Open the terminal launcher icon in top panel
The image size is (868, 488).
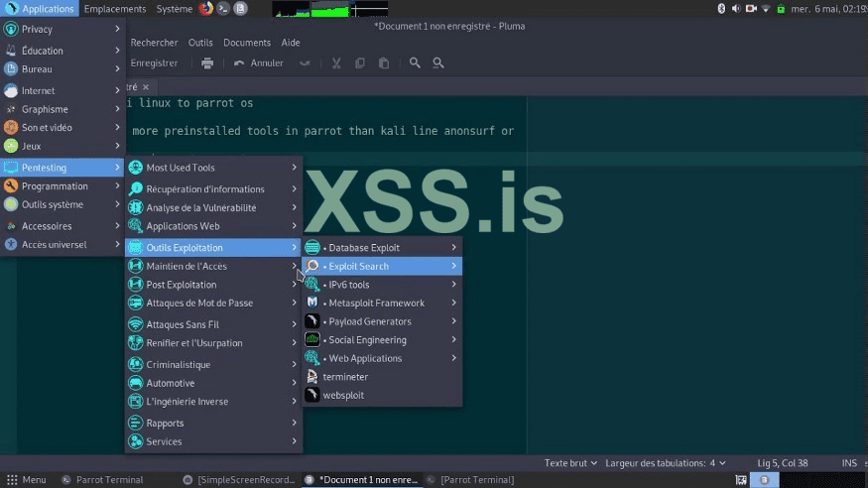pyautogui.click(x=223, y=8)
